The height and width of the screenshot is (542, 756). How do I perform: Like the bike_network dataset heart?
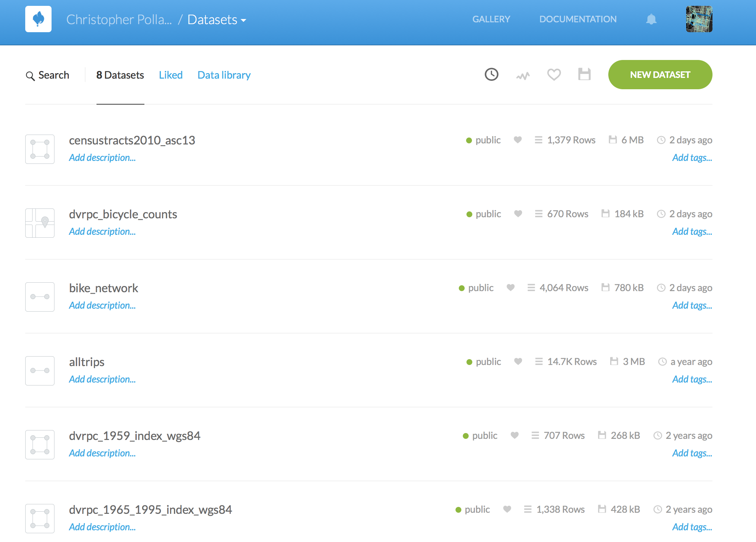(510, 287)
